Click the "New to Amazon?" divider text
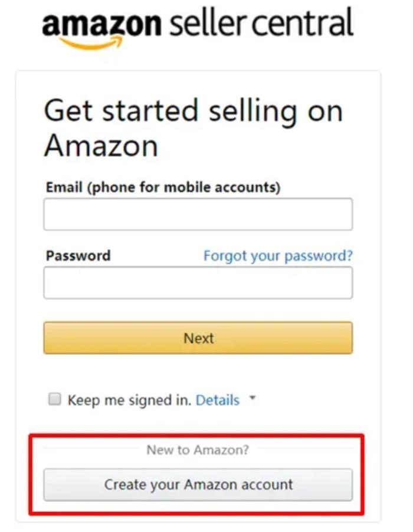413x532 pixels. pos(198,450)
